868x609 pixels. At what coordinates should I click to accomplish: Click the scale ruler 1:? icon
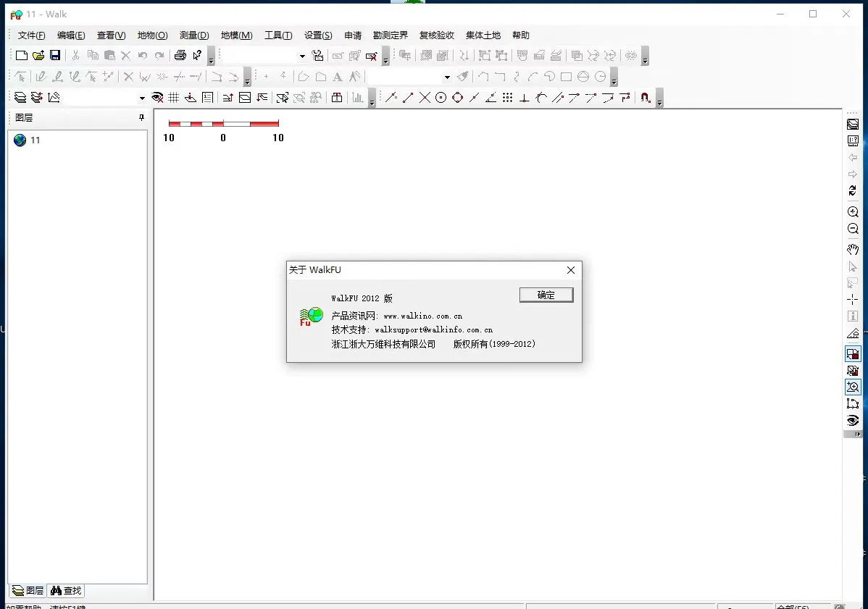coord(853,141)
